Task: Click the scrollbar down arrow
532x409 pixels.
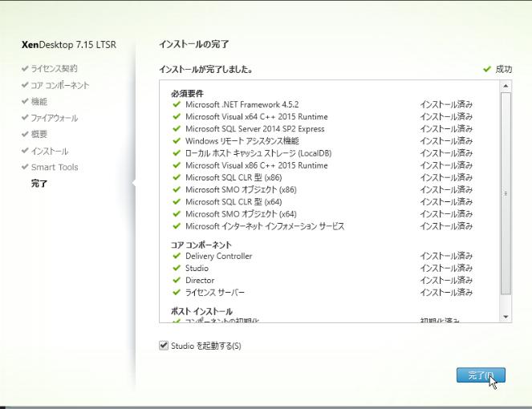Action: (506, 317)
